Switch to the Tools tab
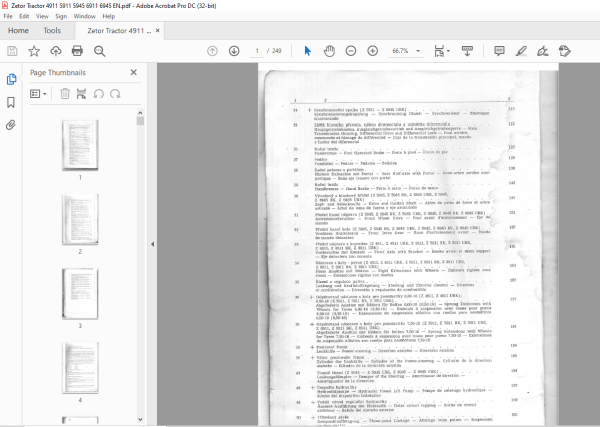This screenshot has height=427, width=600. pyautogui.click(x=52, y=31)
